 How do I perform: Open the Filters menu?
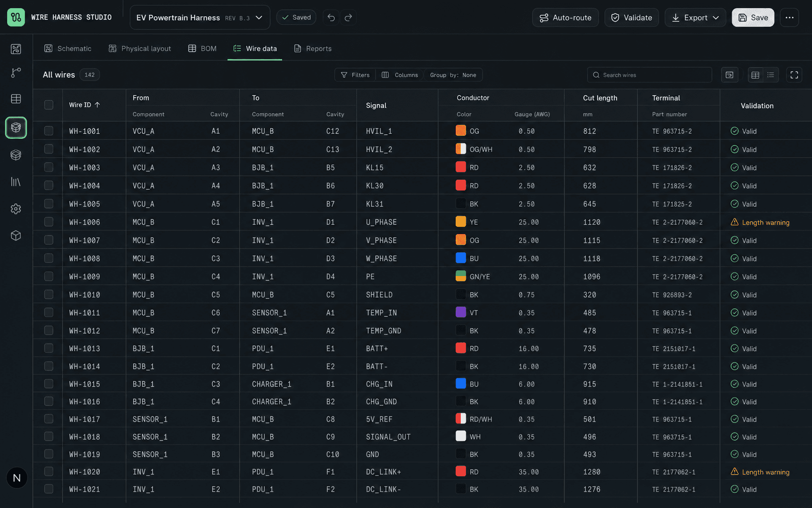(x=355, y=75)
